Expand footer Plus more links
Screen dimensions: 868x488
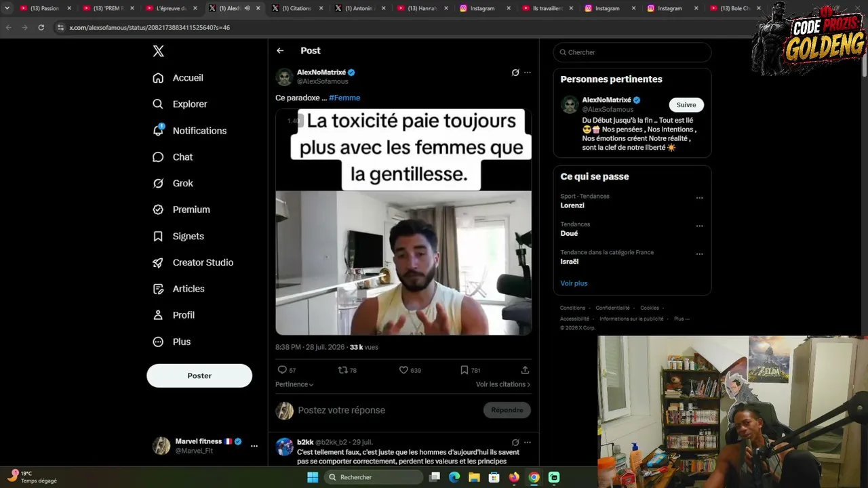[682, 319]
